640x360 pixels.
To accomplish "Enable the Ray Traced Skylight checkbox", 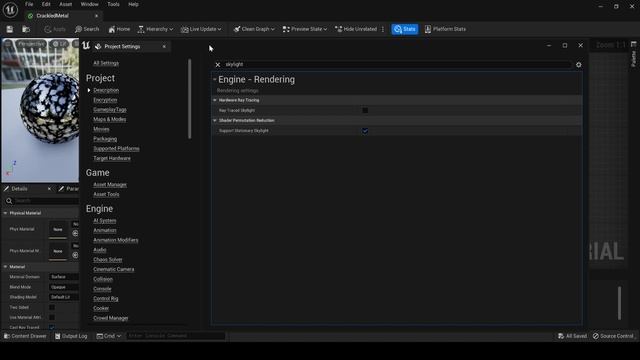I will (x=365, y=110).
